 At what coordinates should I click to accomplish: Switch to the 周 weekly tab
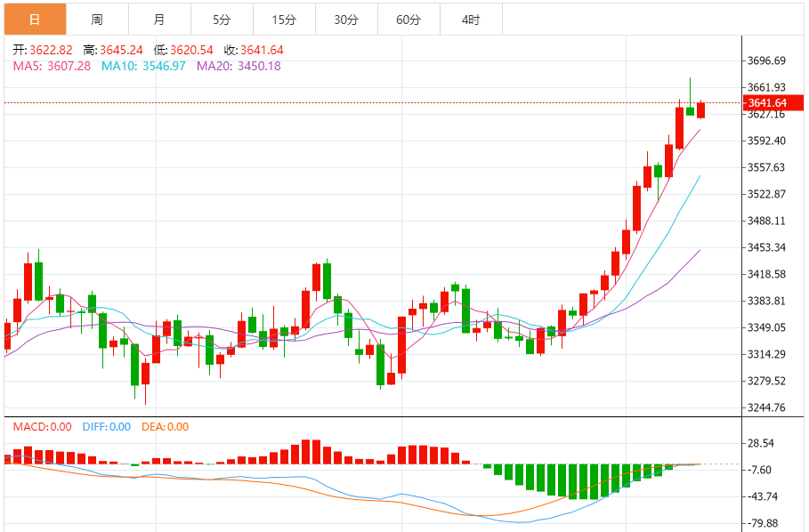98,19
